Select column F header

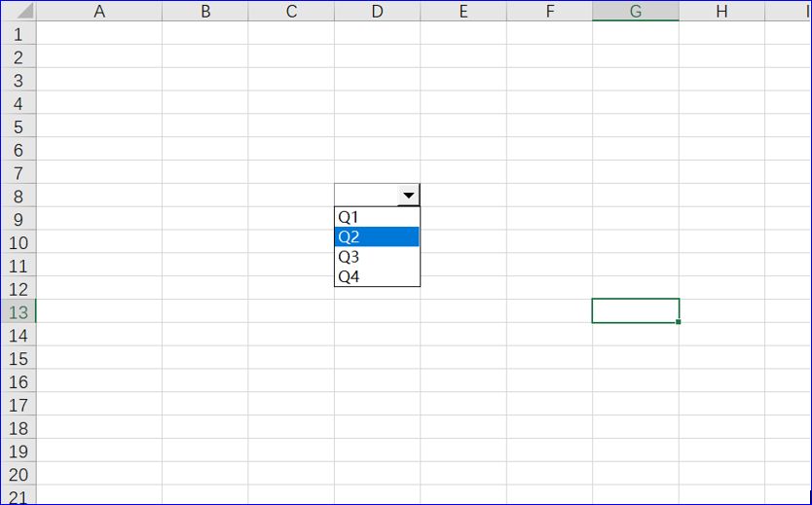click(549, 11)
